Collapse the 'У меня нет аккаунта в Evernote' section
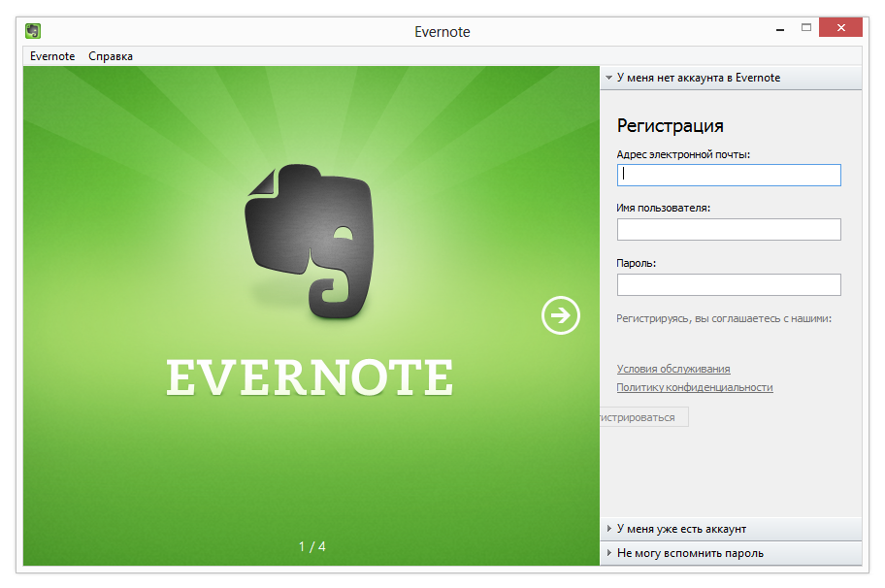Image resolution: width=885 pixels, height=588 pixels. click(731, 78)
